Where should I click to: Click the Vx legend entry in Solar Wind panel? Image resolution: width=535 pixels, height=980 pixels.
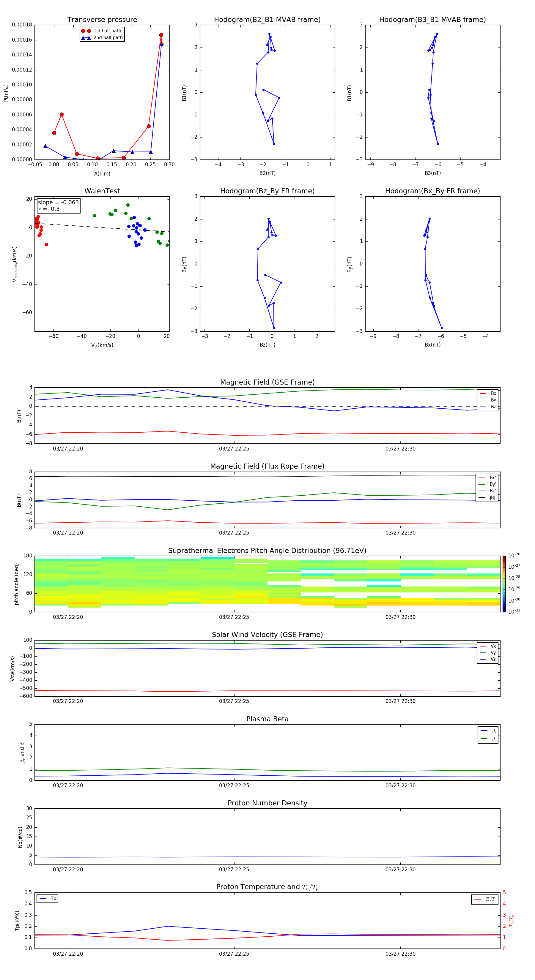tap(488, 646)
